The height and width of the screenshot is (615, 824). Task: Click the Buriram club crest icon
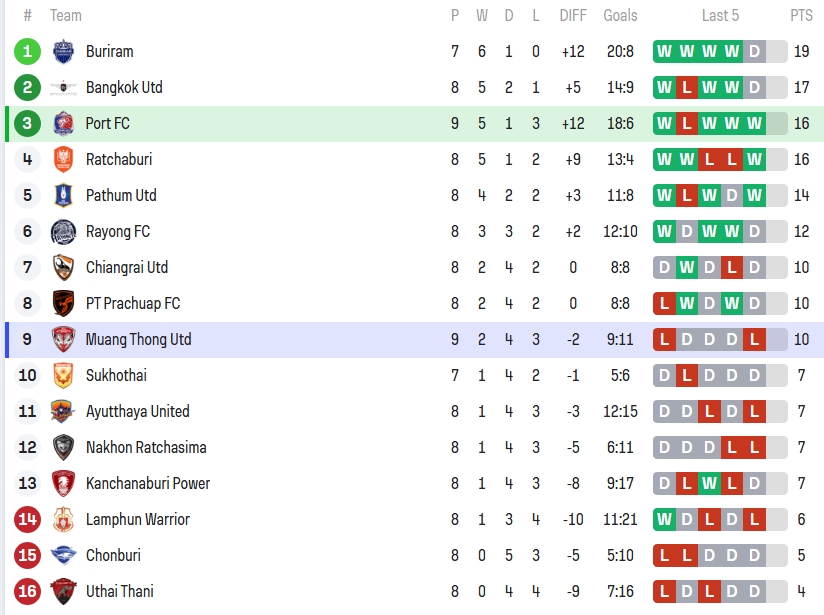pos(63,51)
